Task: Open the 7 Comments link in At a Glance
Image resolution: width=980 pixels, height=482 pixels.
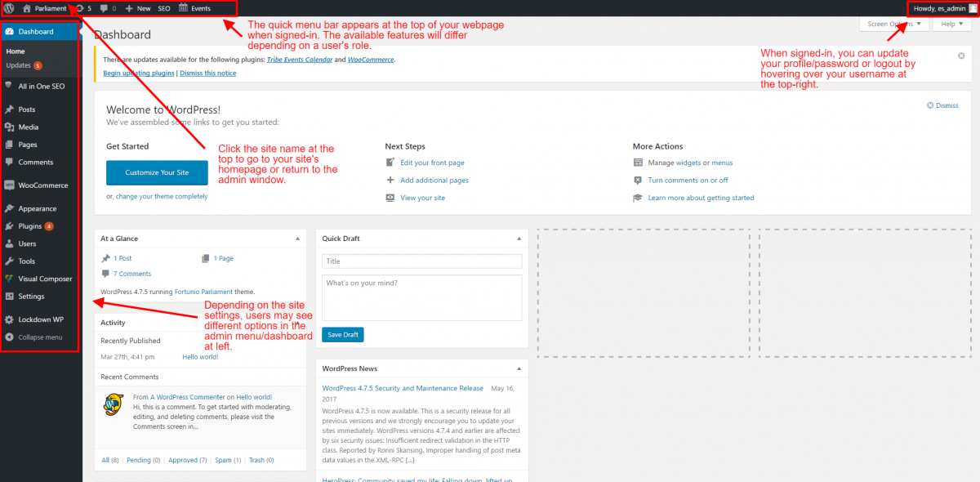Action: tap(132, 274)
